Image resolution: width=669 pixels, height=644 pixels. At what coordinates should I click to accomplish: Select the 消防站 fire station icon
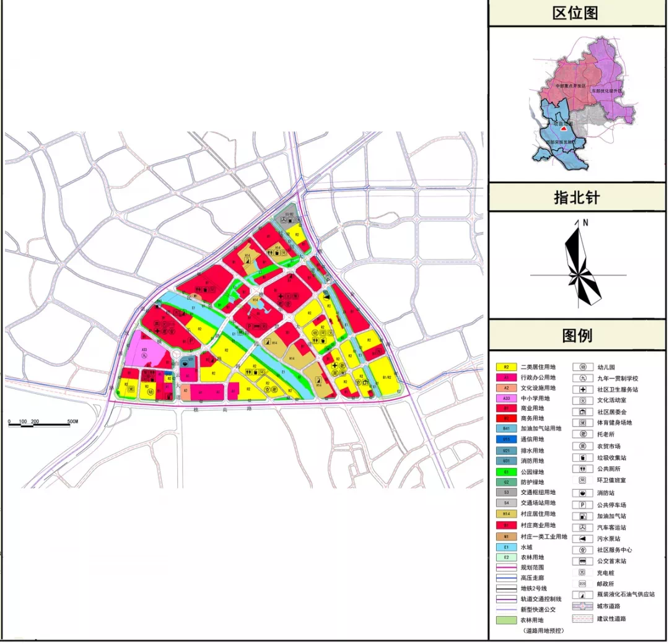[x=583, y=494]
